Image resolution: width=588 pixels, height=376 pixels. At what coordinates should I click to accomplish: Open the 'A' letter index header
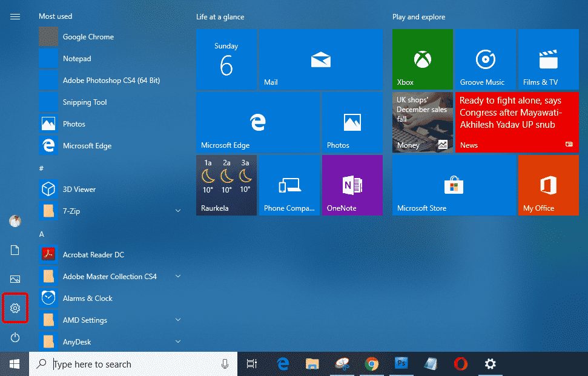42,234
